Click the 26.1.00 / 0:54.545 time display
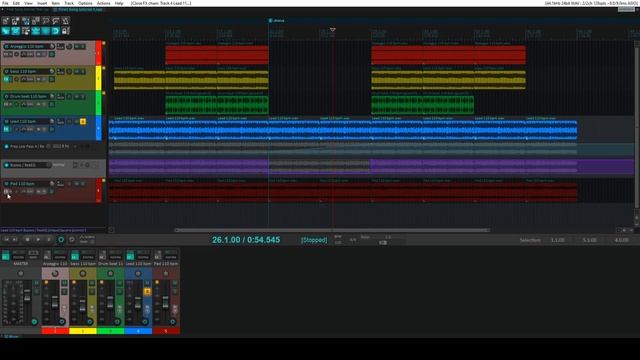Screen dimensions: 640x360 coord(246,240)
